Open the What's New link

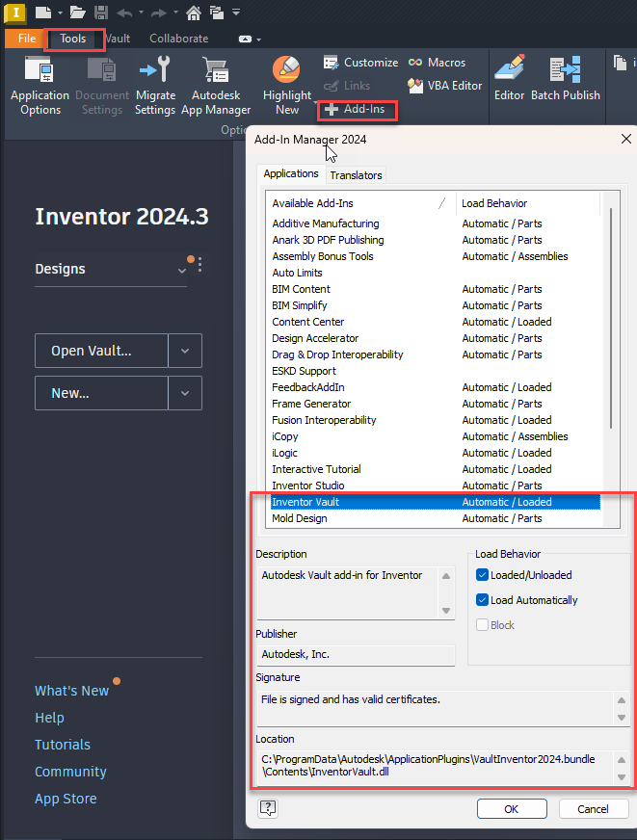(x=71, y=691)
